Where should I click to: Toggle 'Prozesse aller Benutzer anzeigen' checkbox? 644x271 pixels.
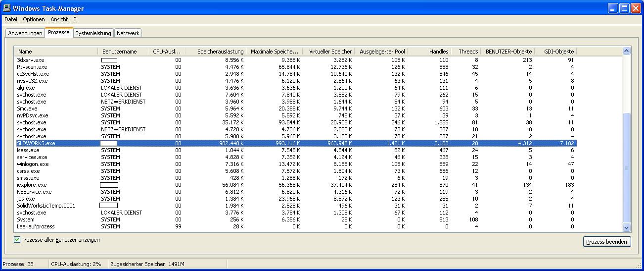point(17,240)
